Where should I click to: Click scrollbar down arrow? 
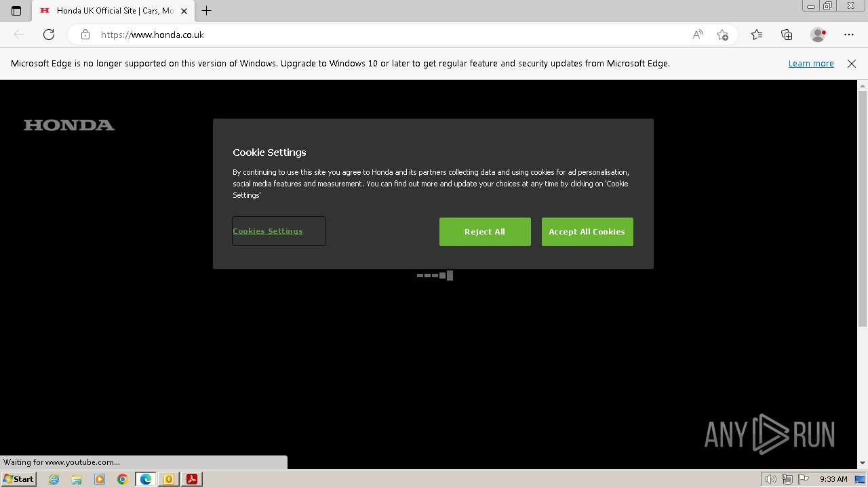pyautogui.click(x=863, y=463)
